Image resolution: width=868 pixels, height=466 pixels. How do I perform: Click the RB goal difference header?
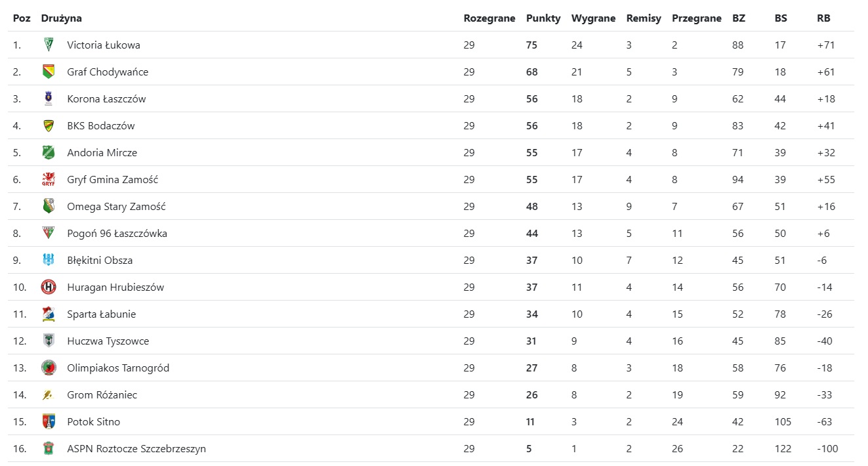coord(823,18)
